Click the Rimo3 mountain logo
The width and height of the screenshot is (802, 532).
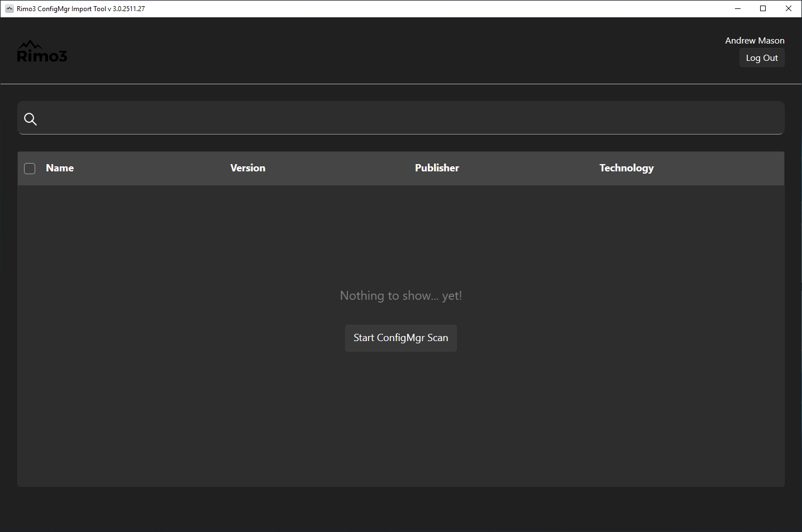[42, 51]
